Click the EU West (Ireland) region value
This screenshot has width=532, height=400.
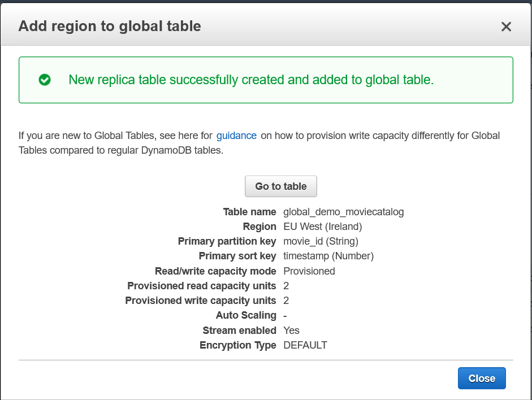click(322, 227)
